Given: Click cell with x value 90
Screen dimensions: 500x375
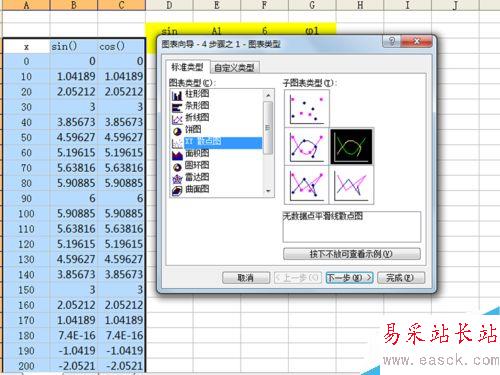Looking at the screenshot, I should pos(26,198).
